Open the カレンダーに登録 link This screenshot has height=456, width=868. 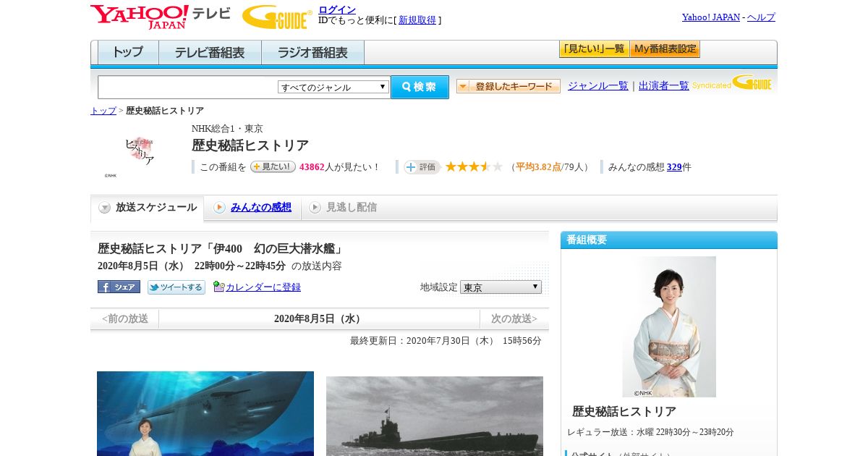[263, 287]
